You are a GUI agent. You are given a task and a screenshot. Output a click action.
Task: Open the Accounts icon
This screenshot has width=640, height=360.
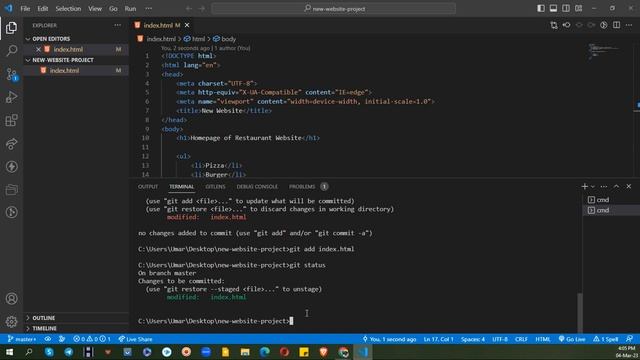(x=11, y=299)
